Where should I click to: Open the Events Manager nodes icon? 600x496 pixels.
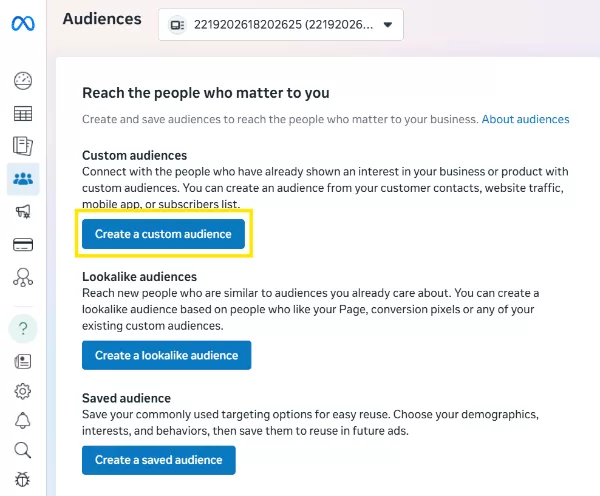23,277
